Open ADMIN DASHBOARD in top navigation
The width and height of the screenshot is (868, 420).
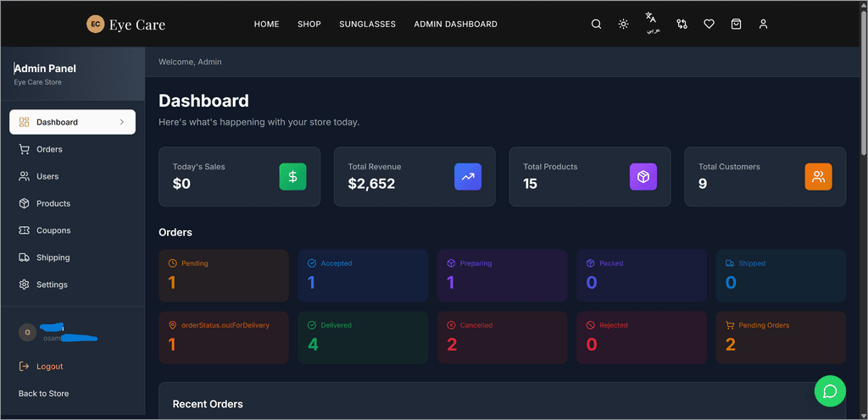coord(455,25)
